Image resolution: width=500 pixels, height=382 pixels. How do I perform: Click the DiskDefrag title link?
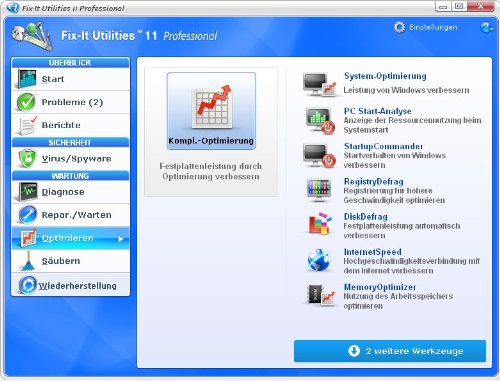point(366,217)
